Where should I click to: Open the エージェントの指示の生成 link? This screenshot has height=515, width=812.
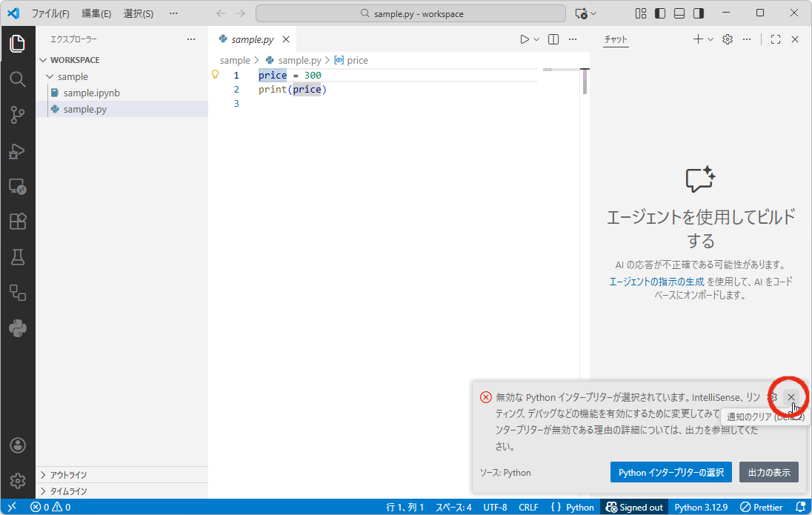[x=656, y=282]
